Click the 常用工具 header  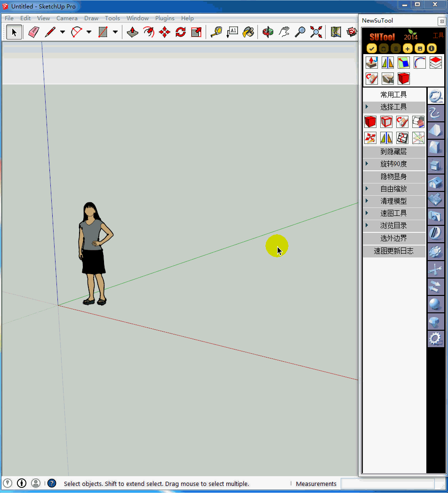[394, 95]
